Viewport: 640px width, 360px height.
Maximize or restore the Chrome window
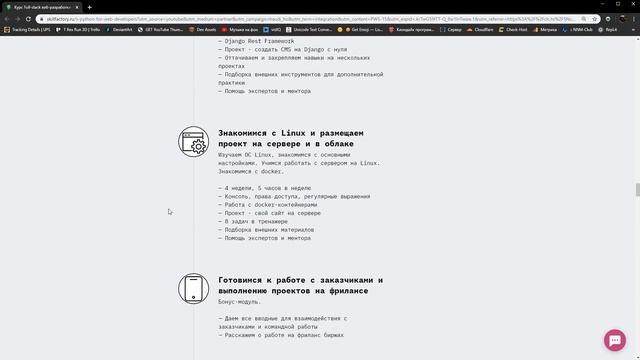(x=618, y=4)
